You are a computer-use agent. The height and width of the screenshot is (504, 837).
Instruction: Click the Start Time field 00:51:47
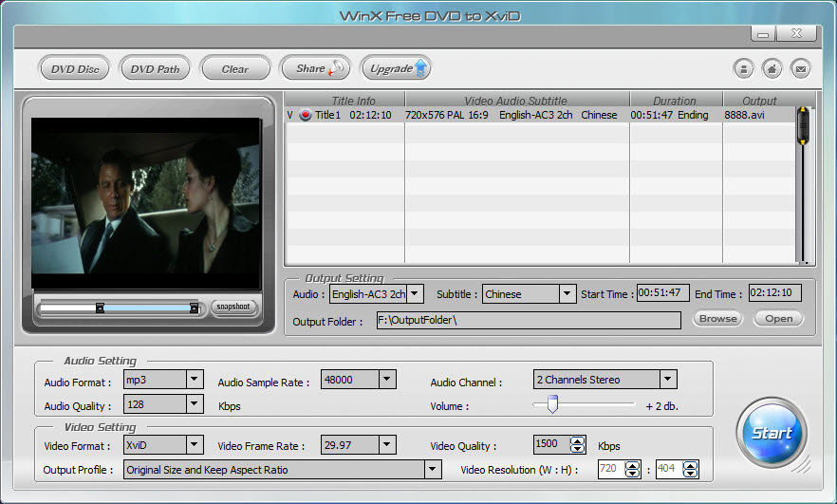(x=663, y=292)
